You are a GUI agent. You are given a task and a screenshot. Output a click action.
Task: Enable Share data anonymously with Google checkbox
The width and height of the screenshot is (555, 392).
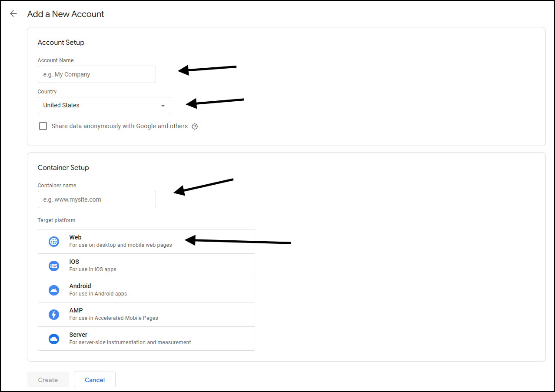point(43,126)
